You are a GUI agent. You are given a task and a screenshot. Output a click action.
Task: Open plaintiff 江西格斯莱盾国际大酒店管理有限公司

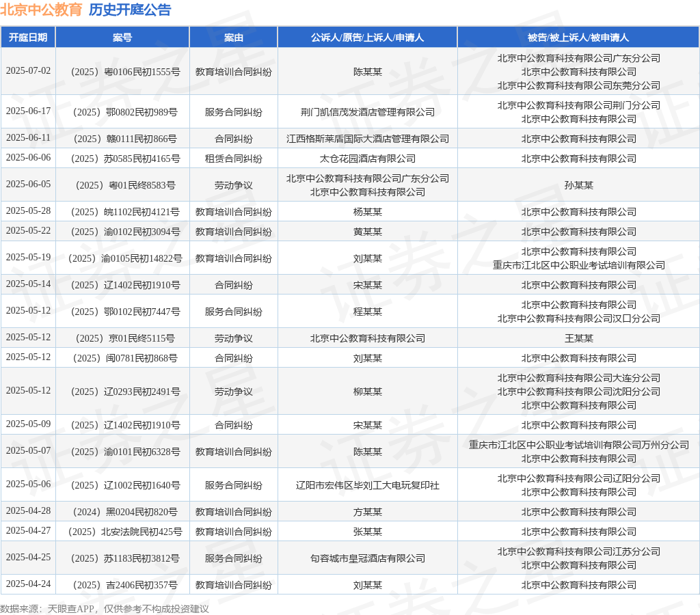pyautogui.click(x=367, y=139)
